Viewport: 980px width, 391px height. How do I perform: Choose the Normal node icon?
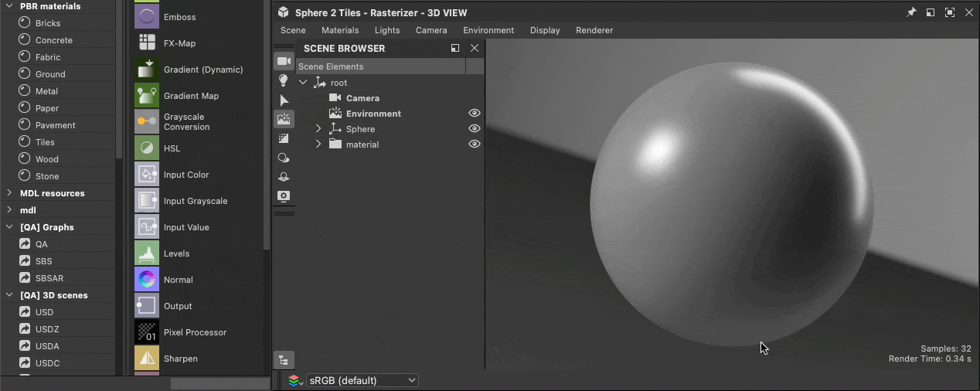147,279
